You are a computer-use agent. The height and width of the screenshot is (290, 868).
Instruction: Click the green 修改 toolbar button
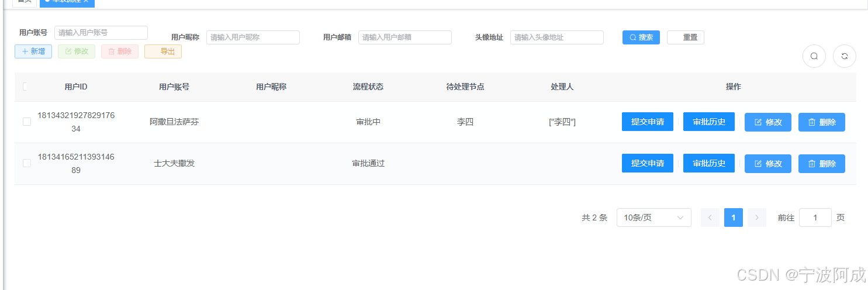(77, 51)
